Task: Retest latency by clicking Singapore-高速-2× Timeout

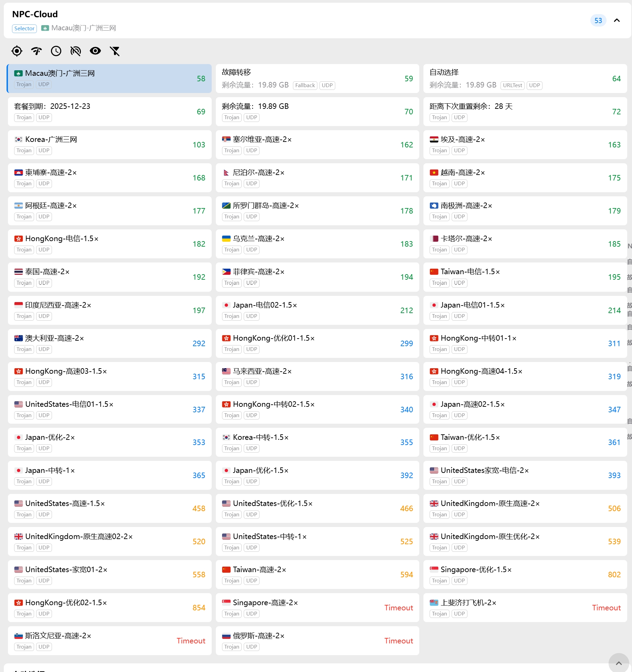Action: [398, 608]
